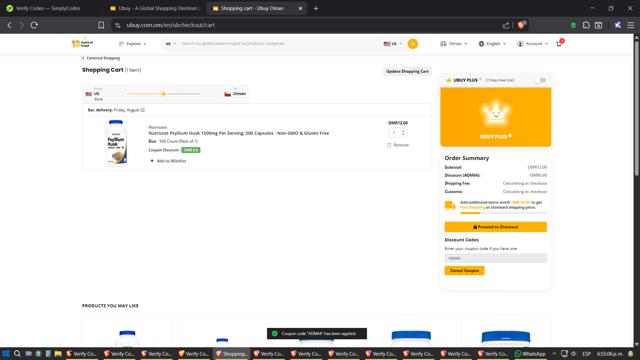
Task: Reload the current page
Action: (34, 25)
